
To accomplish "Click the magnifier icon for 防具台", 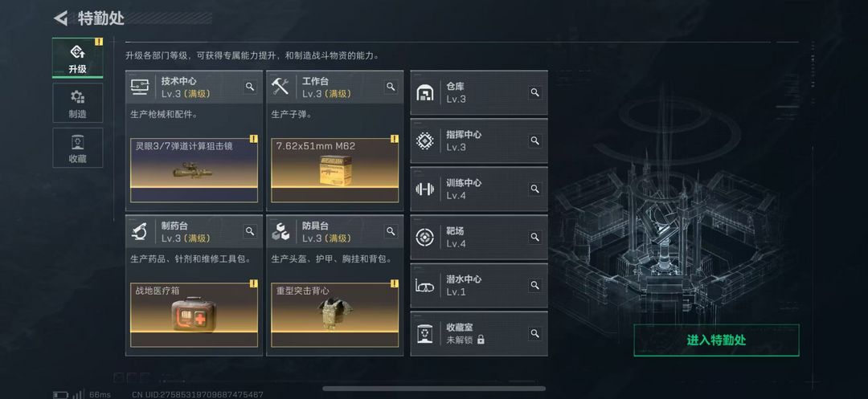I will click(391, 231).
